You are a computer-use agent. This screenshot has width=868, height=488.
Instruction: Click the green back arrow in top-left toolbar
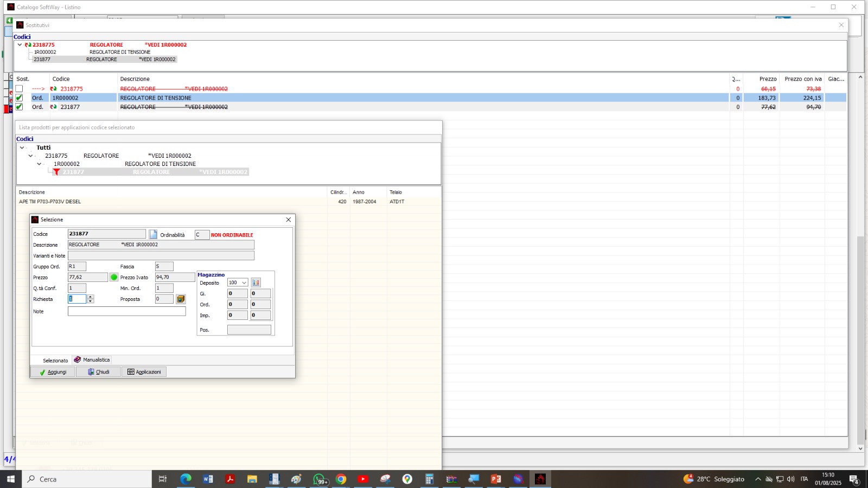click(x=9, y=21)
